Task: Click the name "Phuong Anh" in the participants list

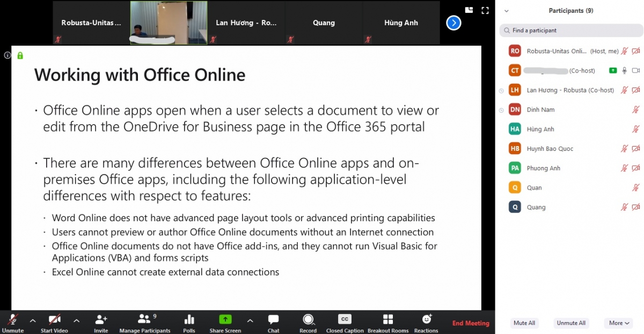Action: pos(544,168)
